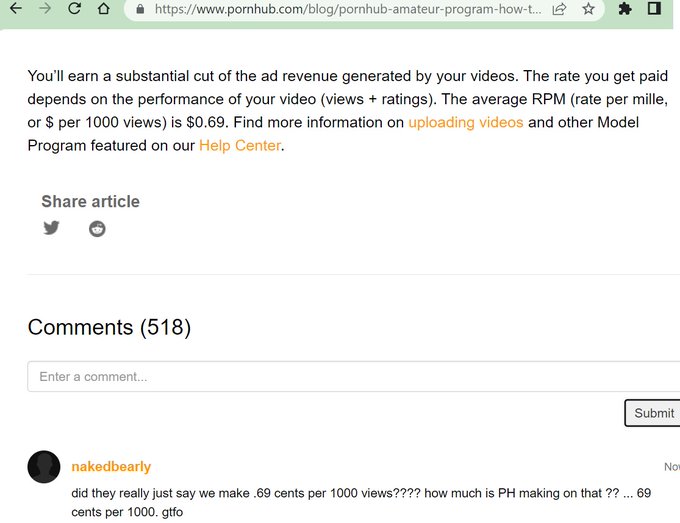Open the browser home page icon

(104, 8)
